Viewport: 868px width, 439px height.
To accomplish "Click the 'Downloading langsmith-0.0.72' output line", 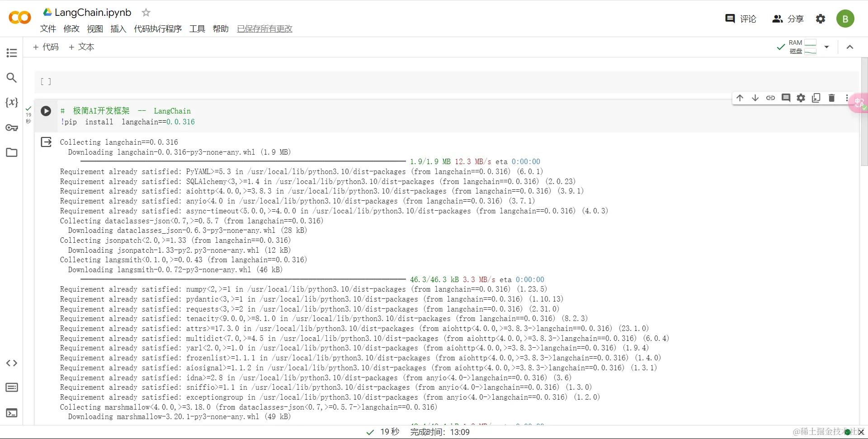I will (175, 270).
